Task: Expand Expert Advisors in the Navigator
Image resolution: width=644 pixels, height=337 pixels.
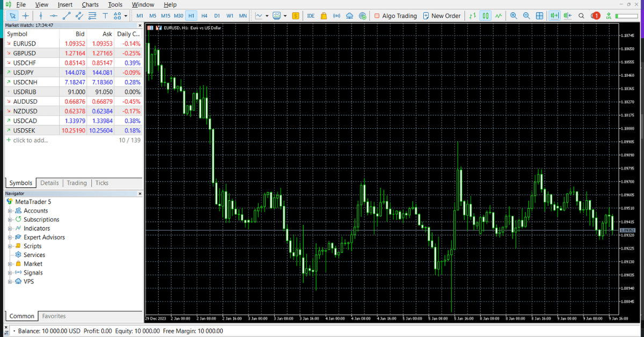Action: coord(10,237)
